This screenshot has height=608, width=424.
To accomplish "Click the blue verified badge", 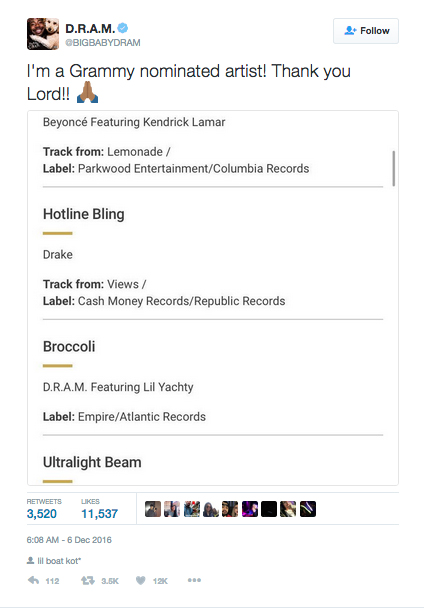I will [x=123, y=28].
